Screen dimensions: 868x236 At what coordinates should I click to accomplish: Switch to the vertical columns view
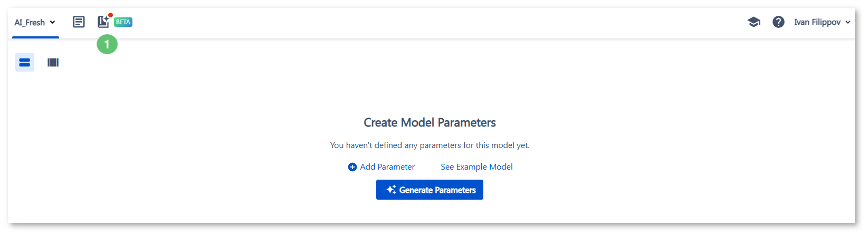[x=53, y=62]
